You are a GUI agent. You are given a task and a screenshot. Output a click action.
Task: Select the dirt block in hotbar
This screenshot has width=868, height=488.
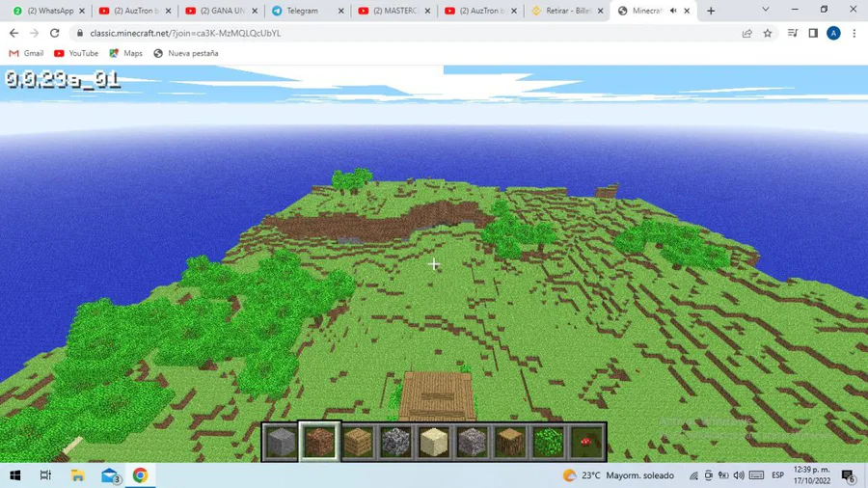pyautogui.click(x=319, y=442)
